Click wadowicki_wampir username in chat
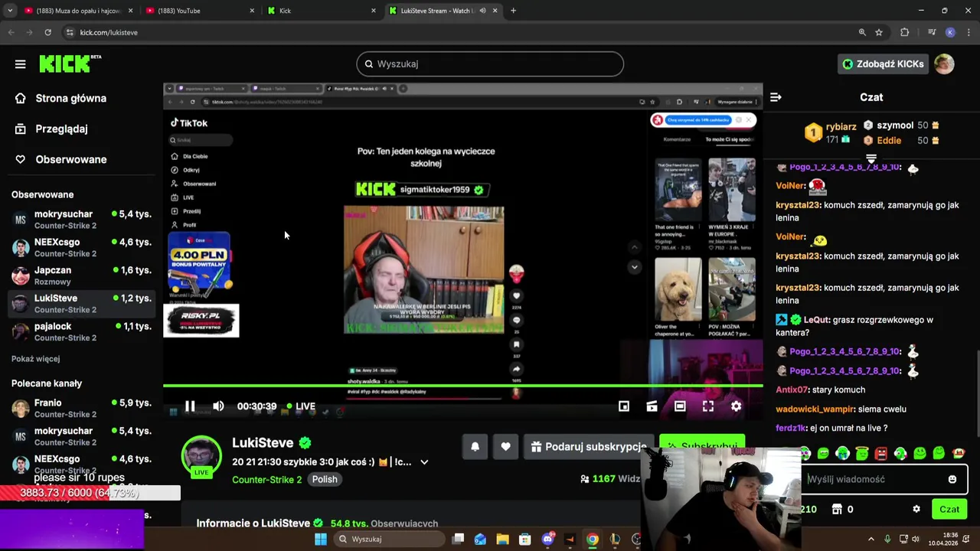This screenshot has height=551, width=980. (x=815, y=409)
